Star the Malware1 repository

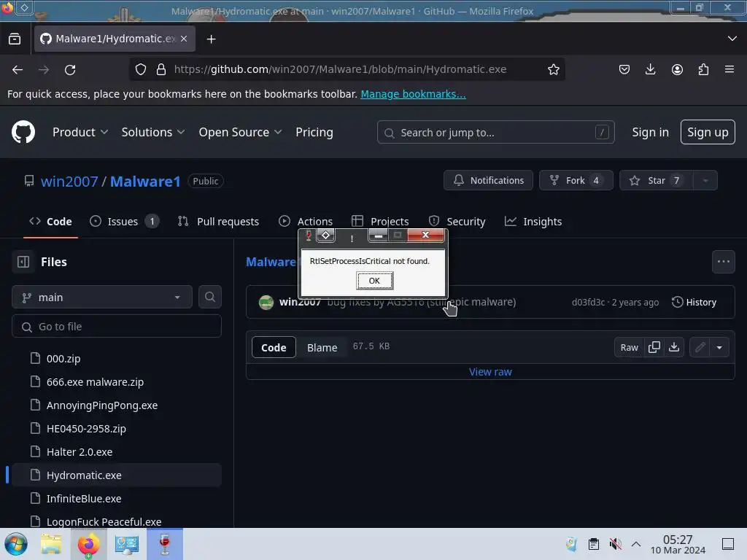(x=656, y=180)
